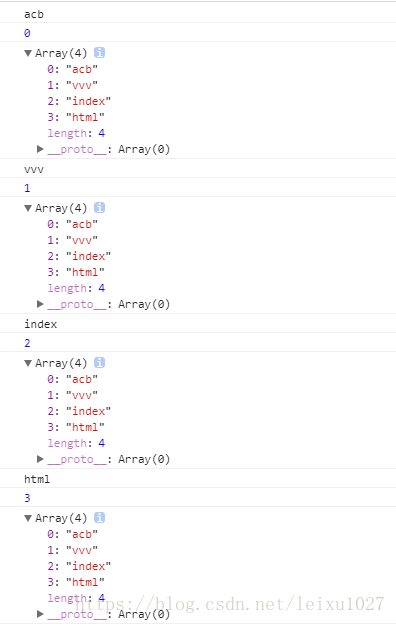This screenshot has width=396, height=624.
Task: Select the plain log line "acb"
Action: [x=34, y=14]
